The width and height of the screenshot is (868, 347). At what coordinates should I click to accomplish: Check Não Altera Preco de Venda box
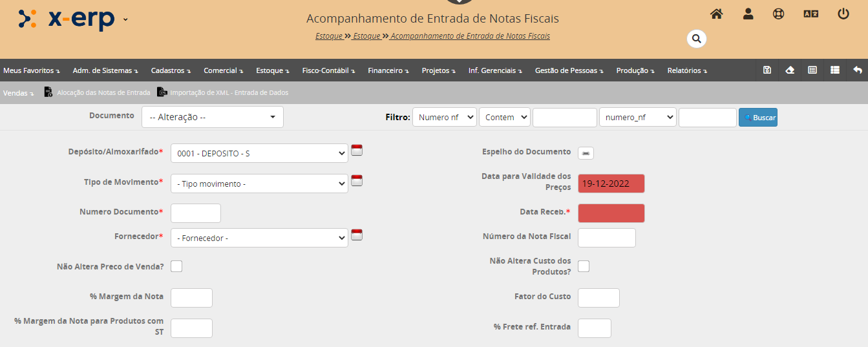pyautogui.click(x=176, y=266)
